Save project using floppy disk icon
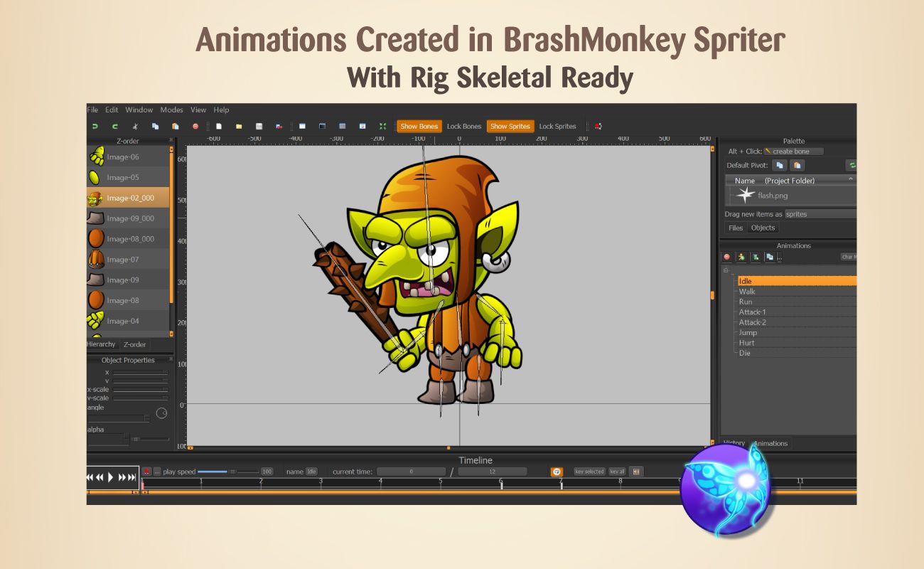 pyautogui.click(x=259, y=127)
